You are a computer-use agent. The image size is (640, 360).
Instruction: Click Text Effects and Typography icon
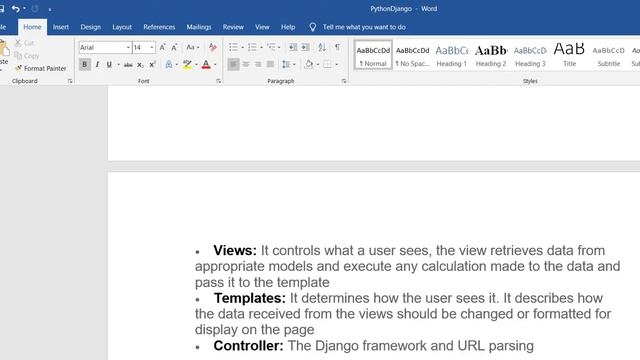coord(169,64)
